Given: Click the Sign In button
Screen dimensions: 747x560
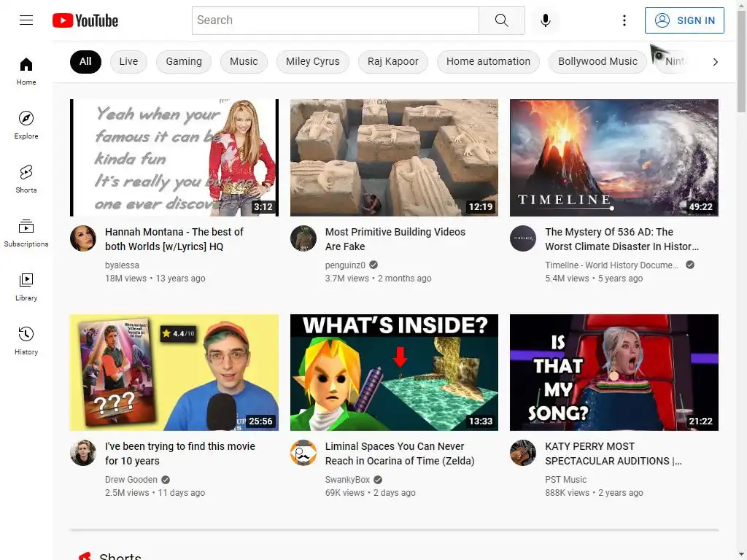Looking at the screenshot, I should coord(684,20).
